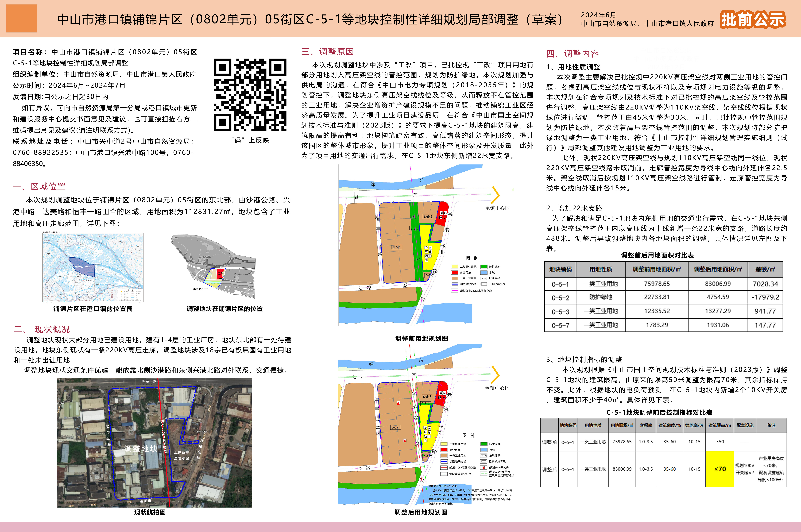This screenshot has height=532, width=801.
Task: Click 一类工业用地 swatch in 调整后 legend
Action: coord(444,456)
